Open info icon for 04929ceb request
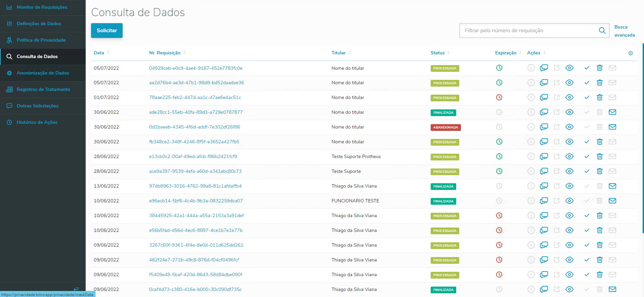644x297 pixels. click(x=531, y=68)
